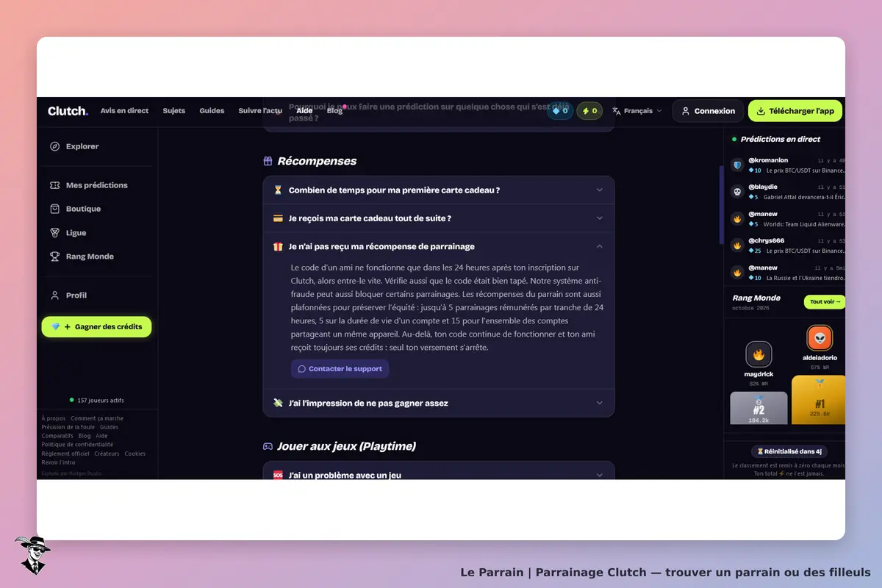The height and width of the screenshot is (588, 882).
Task: Open the Explorer compass icon
Action: pos(54,146)
